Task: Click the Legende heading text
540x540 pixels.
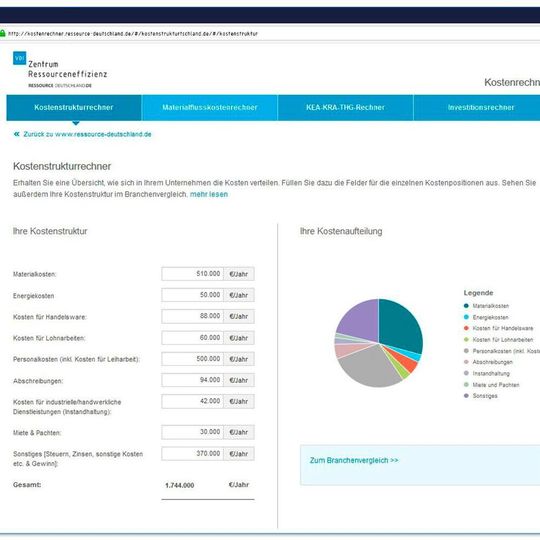Action: [478, 293]
